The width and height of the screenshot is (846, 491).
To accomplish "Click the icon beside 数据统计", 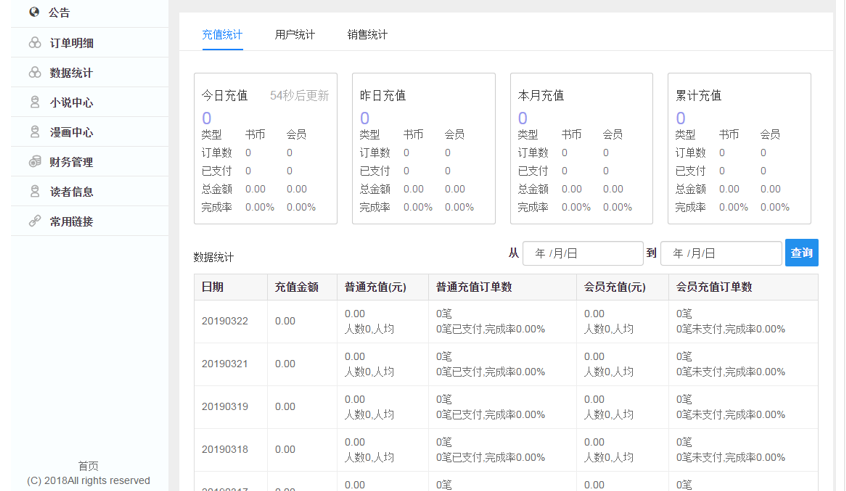I will [x=34, y=73].
